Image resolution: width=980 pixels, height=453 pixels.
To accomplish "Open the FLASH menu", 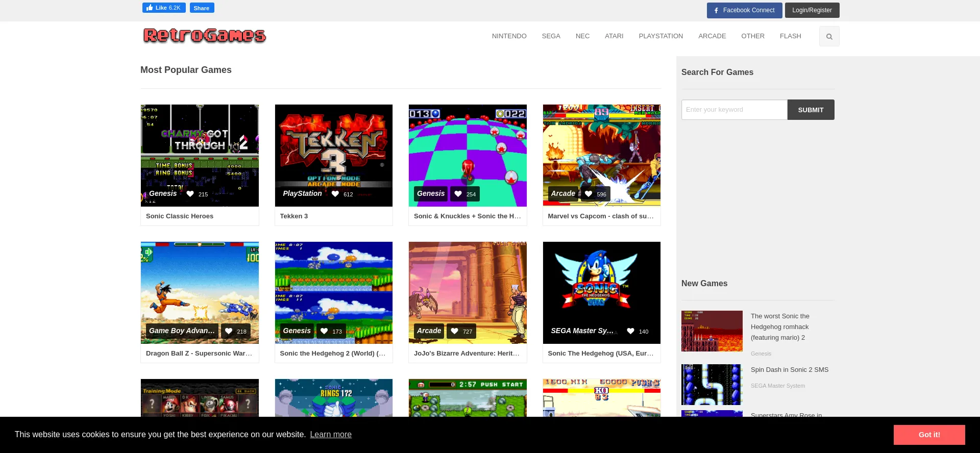I will pos(790,36).
